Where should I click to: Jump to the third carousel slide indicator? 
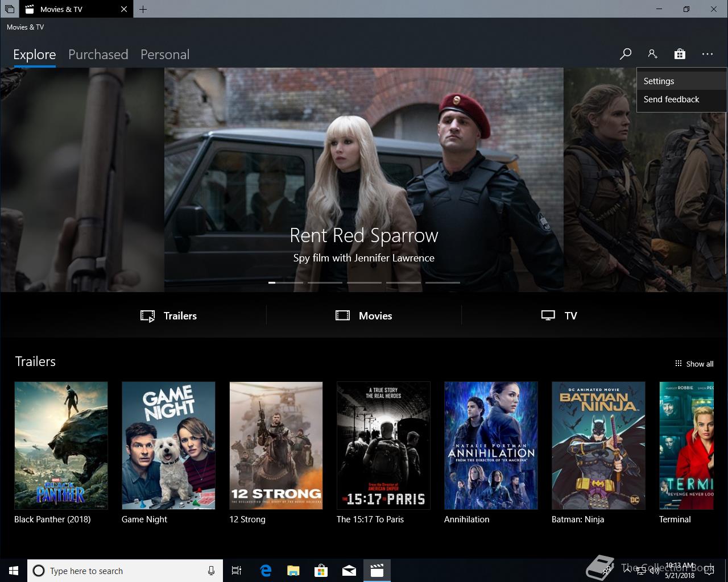pyautogui.click(x=364, y=282)
